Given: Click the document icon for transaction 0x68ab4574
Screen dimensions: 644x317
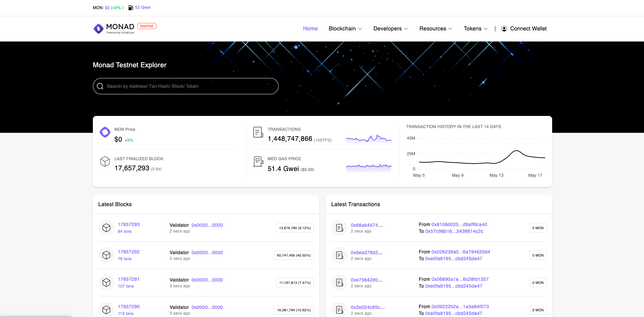Looking at the screenshot, I should [339, 228].
